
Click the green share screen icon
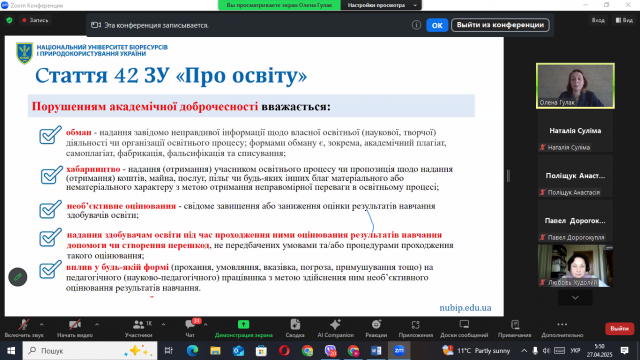point(243,324)
